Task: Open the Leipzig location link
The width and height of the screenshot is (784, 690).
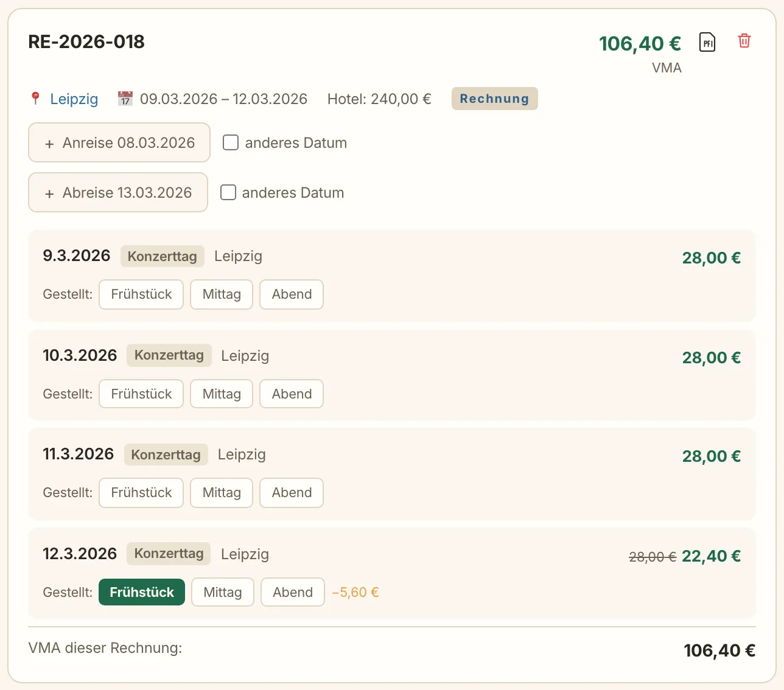Action: 74,99
